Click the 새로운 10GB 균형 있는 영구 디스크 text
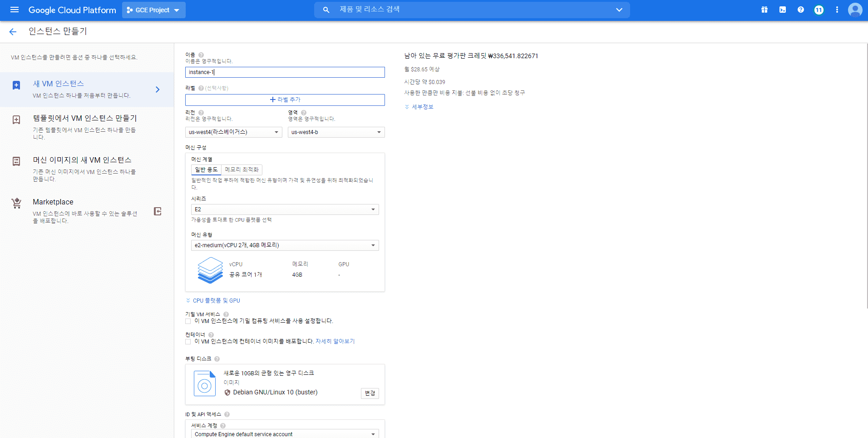The height and width of the screenshot is (438, 868). click(x=269, y=373)
